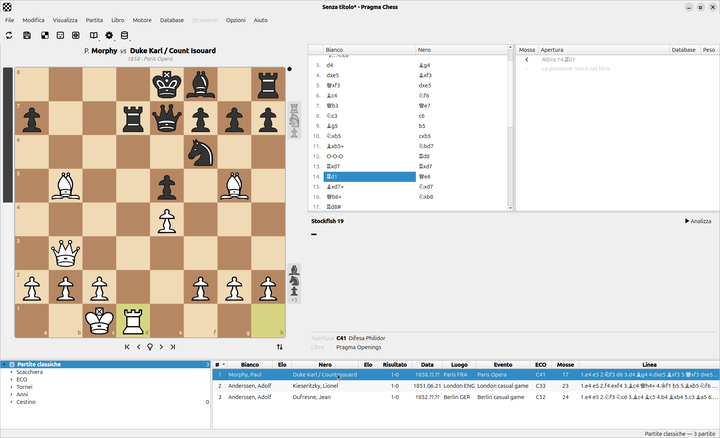The width and height of the screenshot is (720, 438).
Task: Open the Opzioni menu
Action: pyautogui.click(x=236, y=20)
